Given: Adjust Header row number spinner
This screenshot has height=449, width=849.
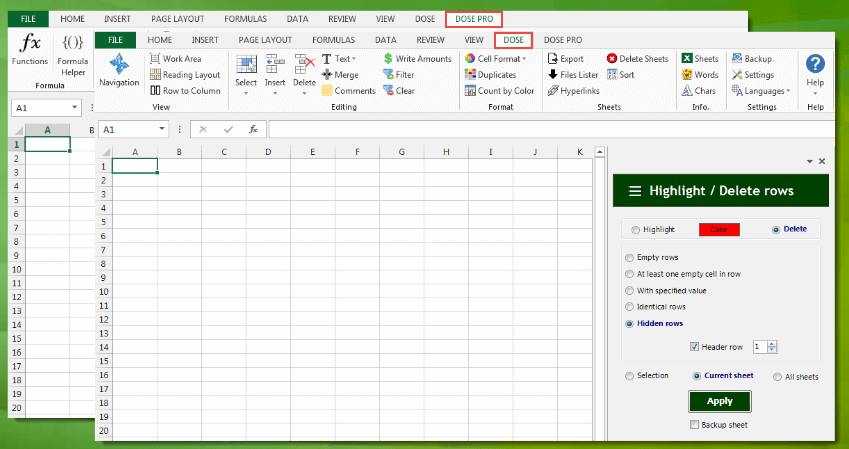Looking at the screenshot, I should [x=773, y=347].
